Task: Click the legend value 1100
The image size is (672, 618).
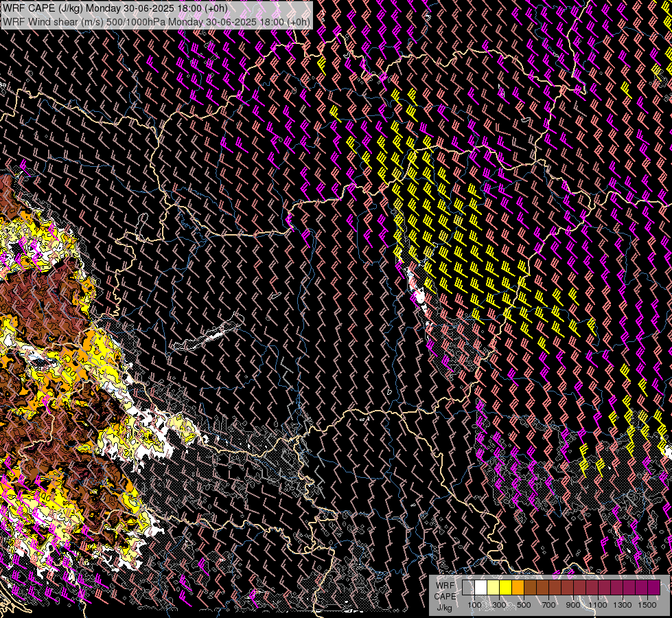Action: click(598, 605)
